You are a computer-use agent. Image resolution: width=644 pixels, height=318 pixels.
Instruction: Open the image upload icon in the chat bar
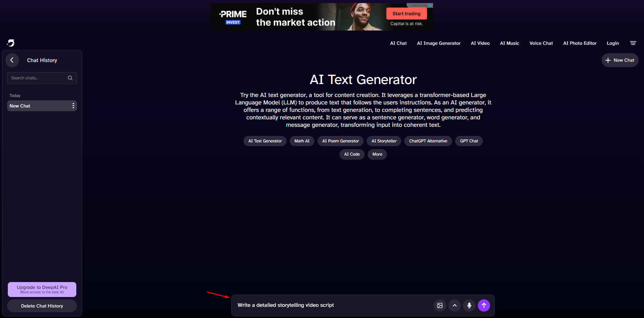pos(440,305)
